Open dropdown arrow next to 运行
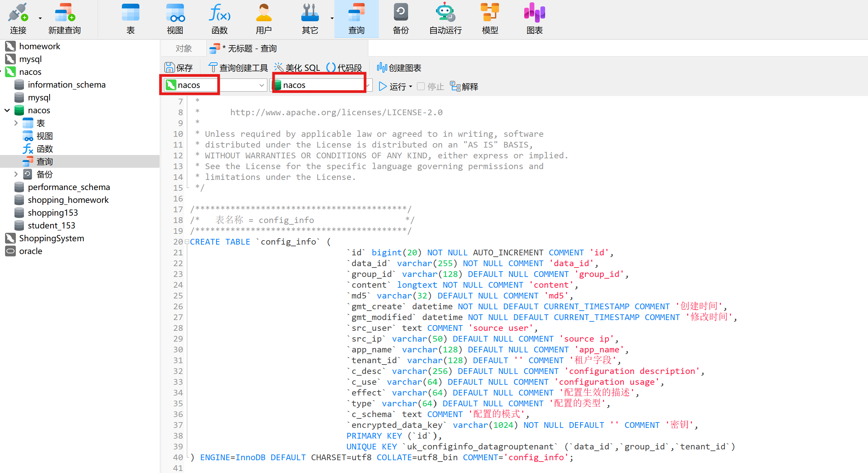The width and height of the screenshot is (868, 473). [x=410, y=87]
